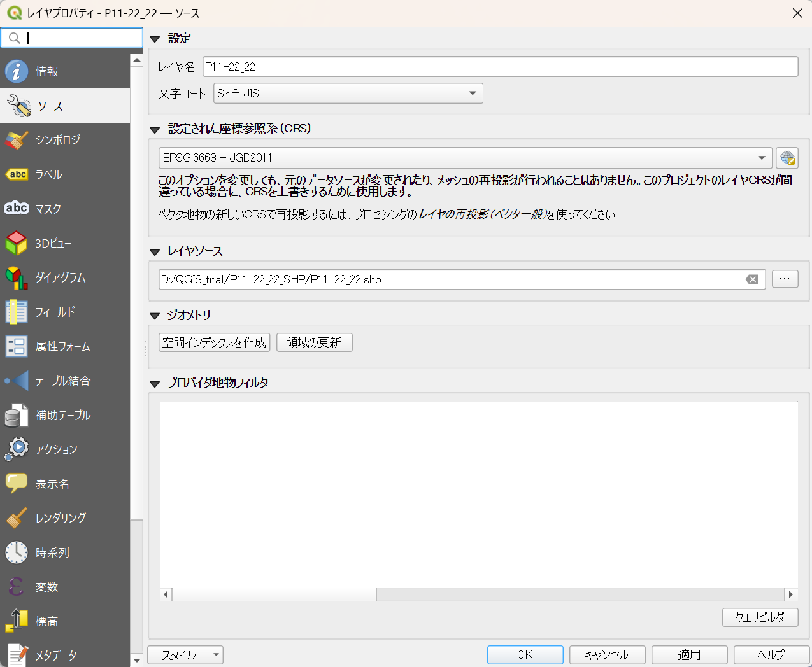
Task: Click the select CRS globe icon
Action: 787,158
